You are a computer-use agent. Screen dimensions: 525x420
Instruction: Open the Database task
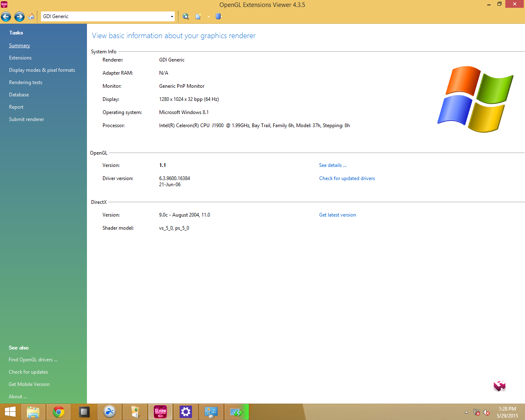coord(19,95)
